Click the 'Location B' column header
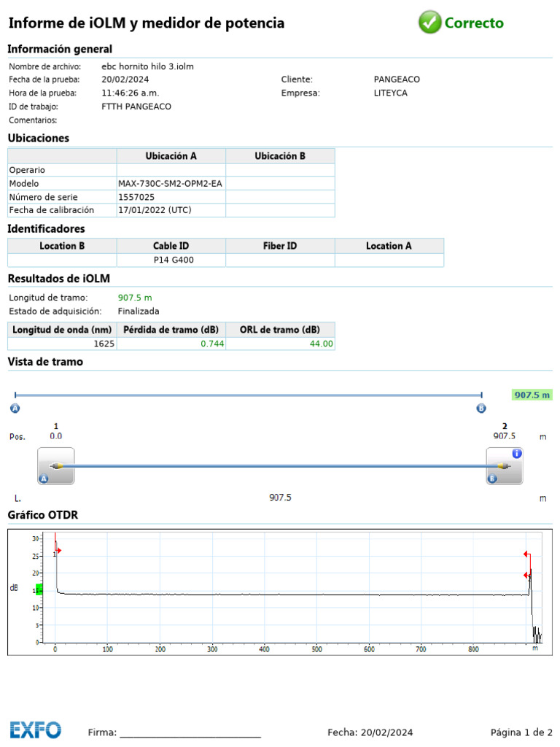This screenshot has height=747, width=560. click(x=62, y=246)
